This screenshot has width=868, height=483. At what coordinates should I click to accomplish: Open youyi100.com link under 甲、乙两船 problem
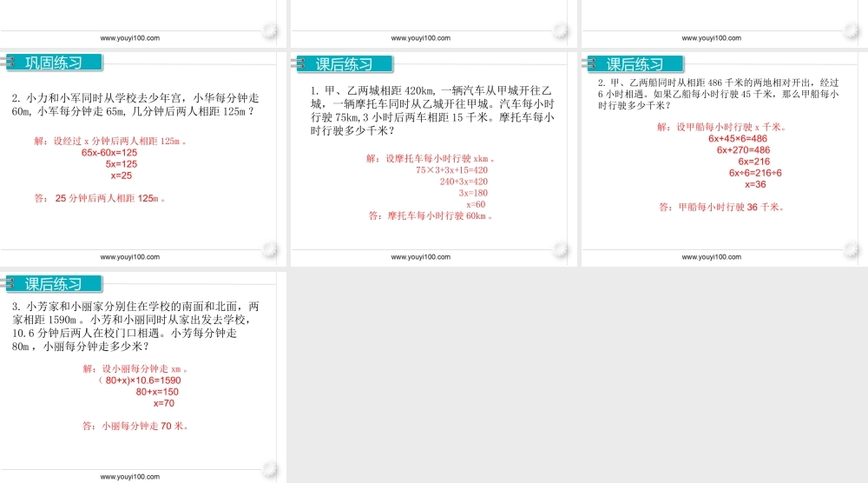click(x=712, y=257)
